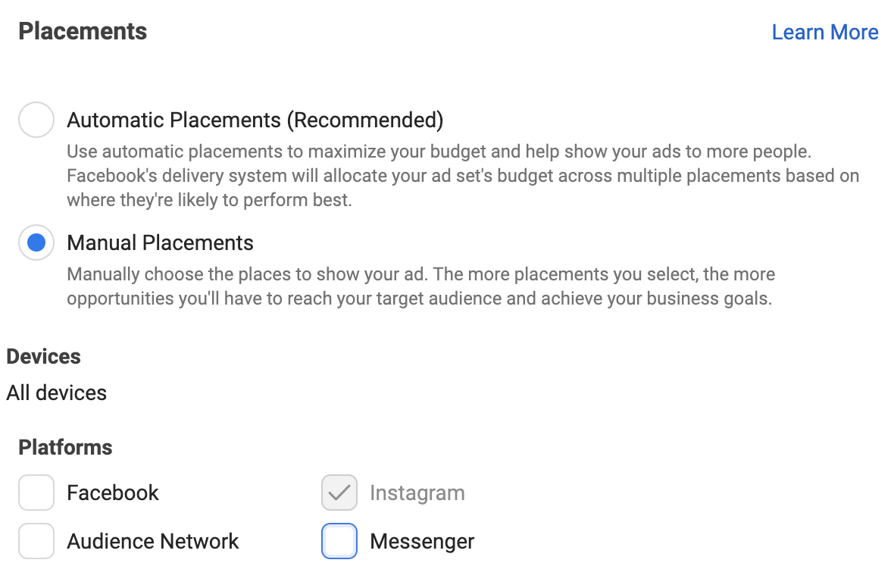The image size is (894, 588).
Task: Click the Messenger label text
Action: pyautogui.click(x=422, y=541)
